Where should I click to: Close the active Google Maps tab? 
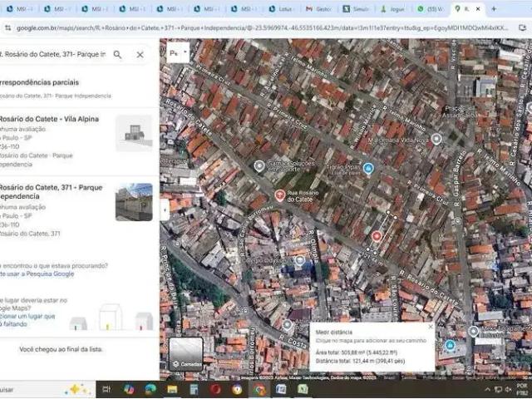pyautogui.click(x=478, y=9)
